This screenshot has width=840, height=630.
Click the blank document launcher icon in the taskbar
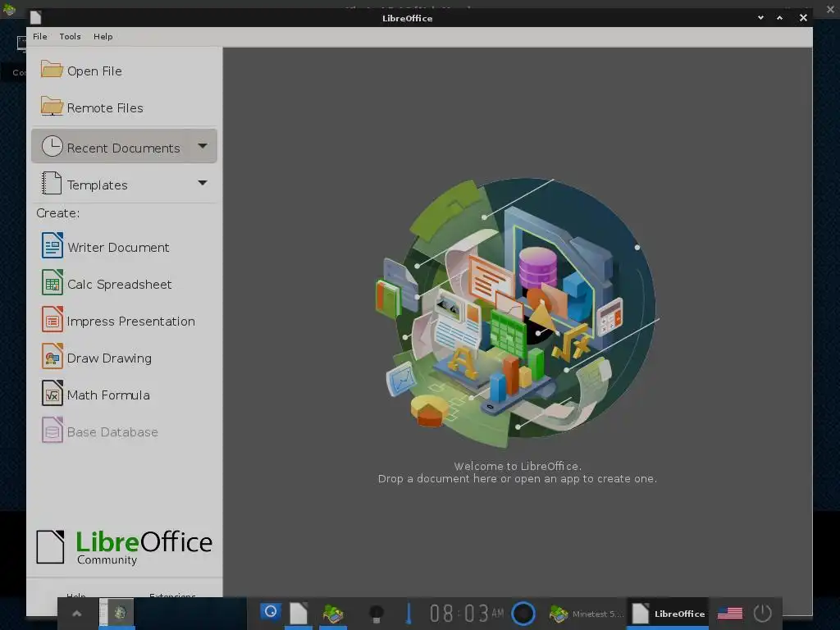click(299, 614)
